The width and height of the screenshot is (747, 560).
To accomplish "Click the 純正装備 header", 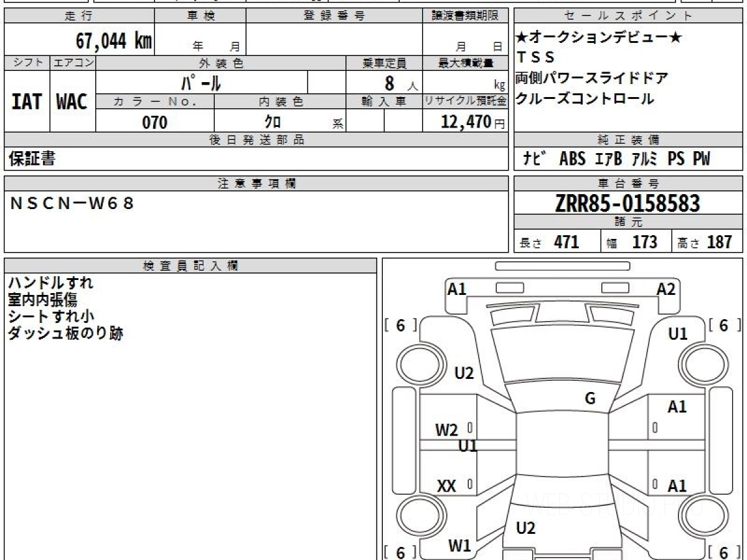I will (629, 140).
